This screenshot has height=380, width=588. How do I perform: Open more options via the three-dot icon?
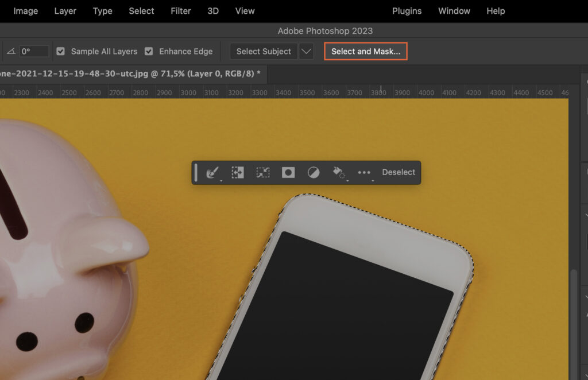point(364,172)
